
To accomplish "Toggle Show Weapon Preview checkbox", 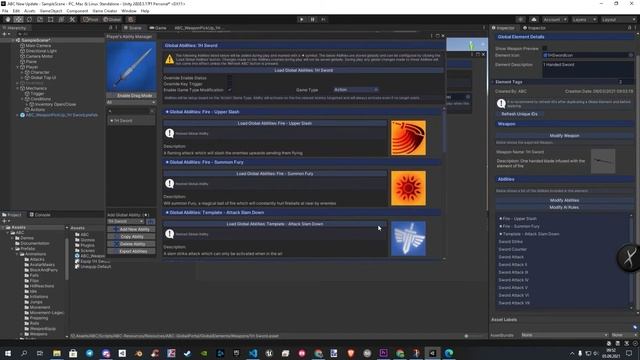I will [x=544, y=49].
